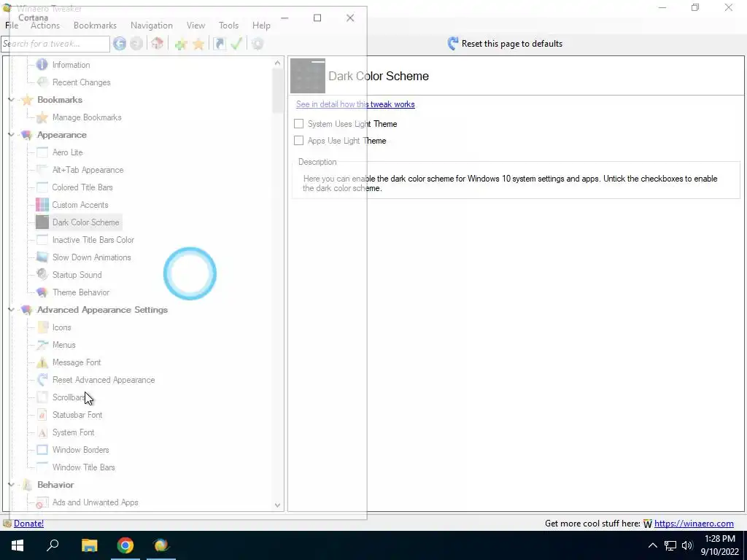Click the taskbar search magnifier
This screenshot has width=747, height=560.
click(53, 545)
